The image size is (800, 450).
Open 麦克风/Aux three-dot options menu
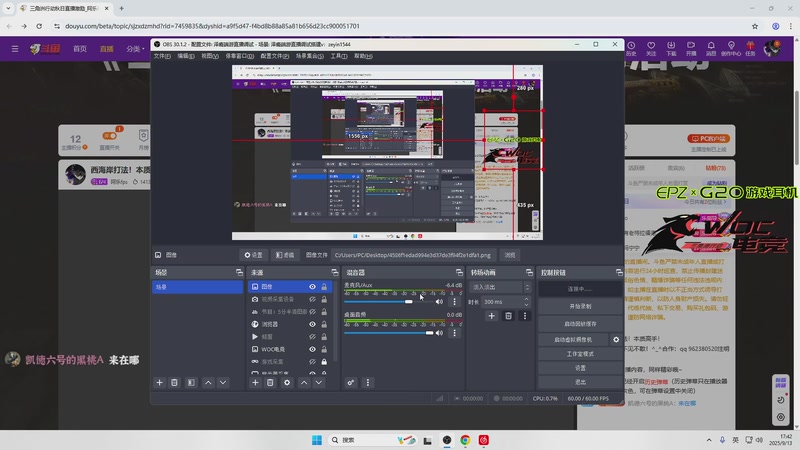454,302
